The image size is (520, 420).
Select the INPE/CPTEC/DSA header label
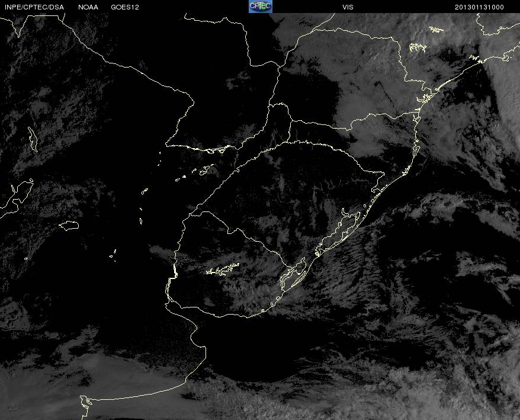[34, 7]
